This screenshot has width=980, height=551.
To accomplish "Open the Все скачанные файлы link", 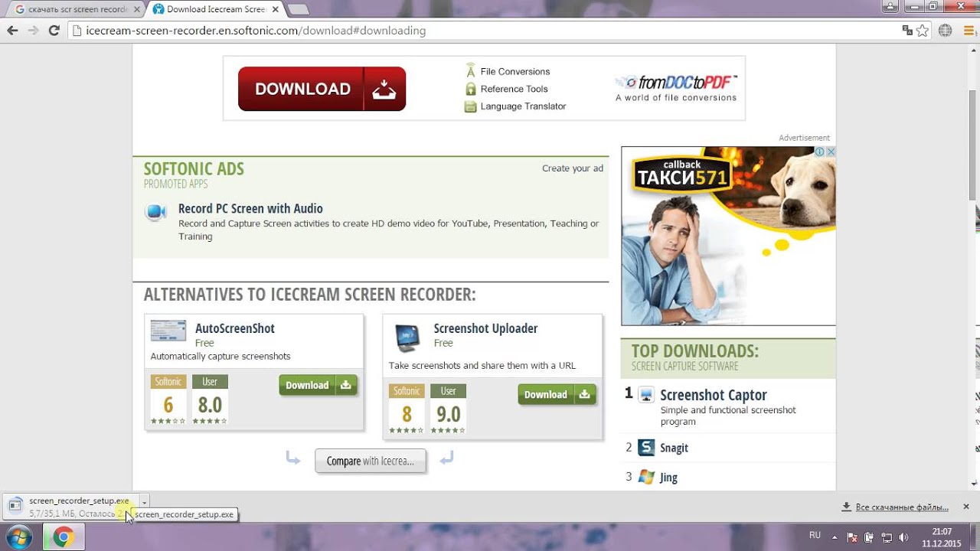I will pos(901,507).
